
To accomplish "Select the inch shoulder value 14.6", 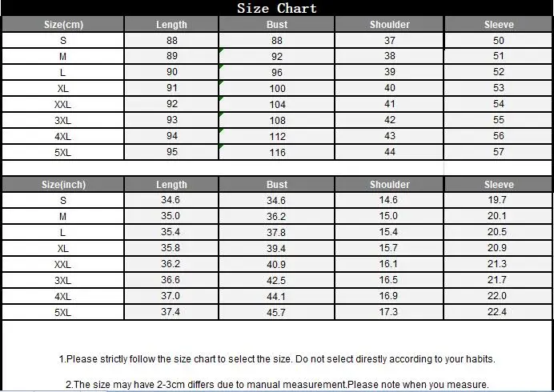I will pos(388,200).
